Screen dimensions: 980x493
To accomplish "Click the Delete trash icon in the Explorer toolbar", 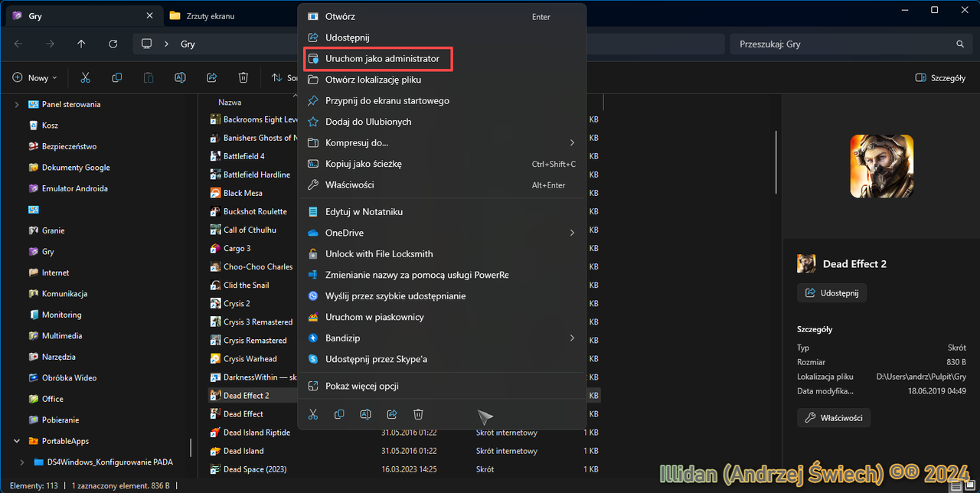I will 243,77.
